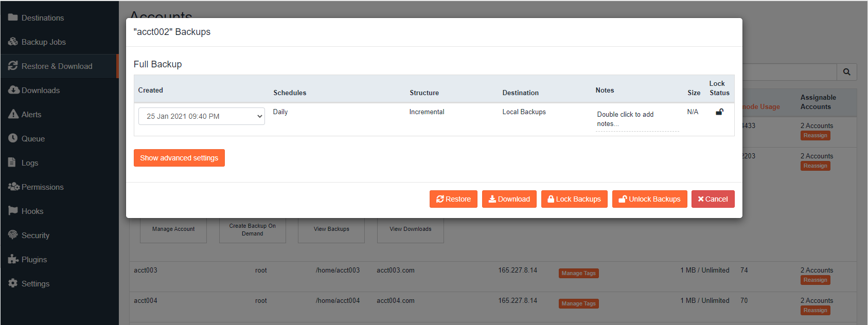This screenshot has height=325, width=868.
Task: Click the search input field
Action: pyautogui.click(x=789, y=72)
